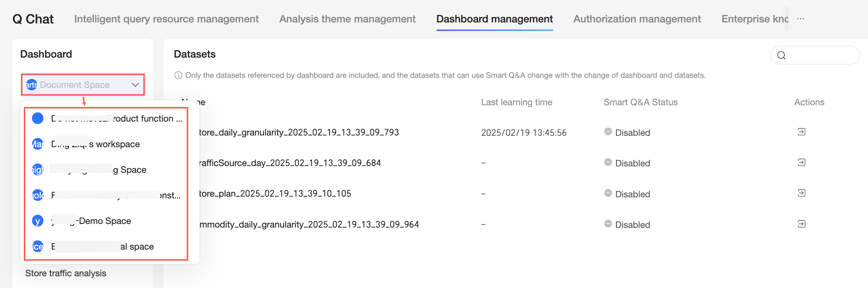Viewport: 868px width, 288px height.
Task: Select the Demo Space workspace option
Action: (x=105, y=221)
